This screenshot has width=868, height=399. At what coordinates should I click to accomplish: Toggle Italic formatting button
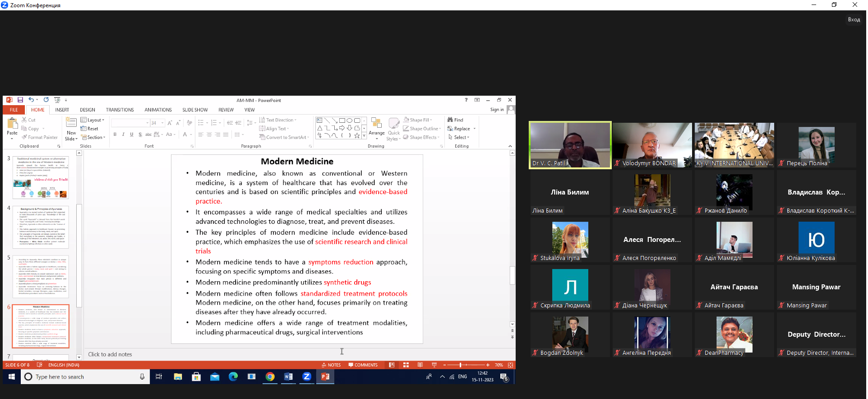(123, 135)
